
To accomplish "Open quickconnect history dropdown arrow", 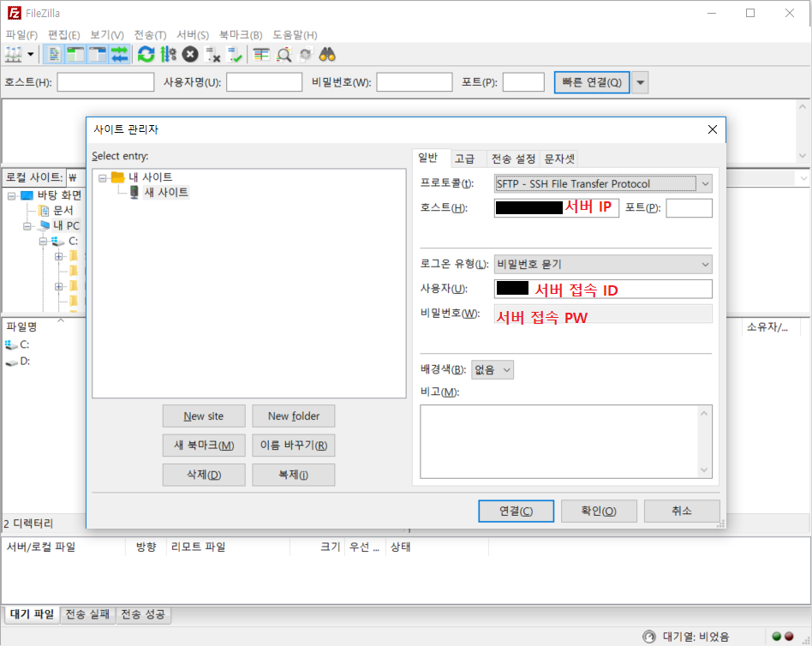I will click(x=640, y=82).
